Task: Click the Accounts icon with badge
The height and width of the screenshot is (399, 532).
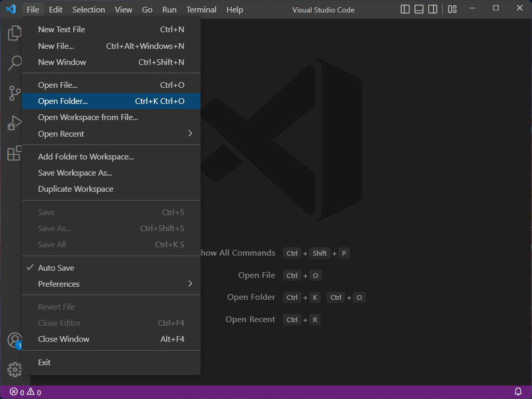Action: tap(15, 340)
